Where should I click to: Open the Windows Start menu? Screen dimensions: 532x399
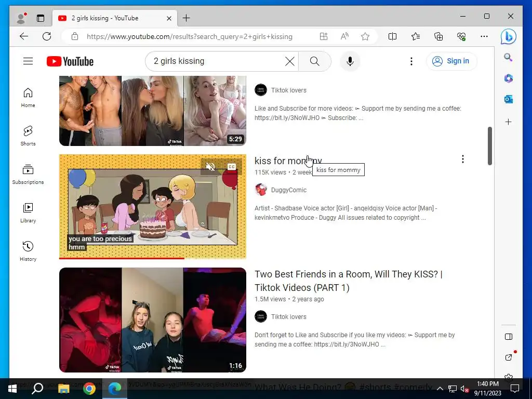coord(12,389)
